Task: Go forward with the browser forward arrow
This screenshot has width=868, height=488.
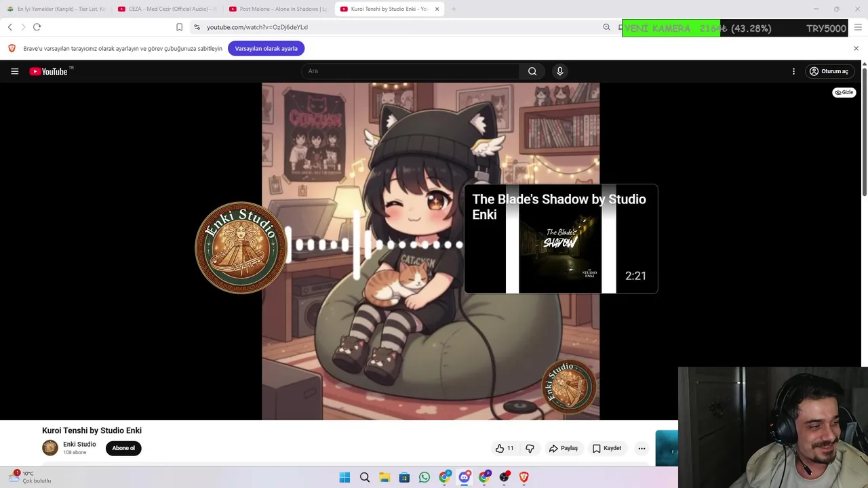Action: pyautogui.click(x=23, y=27)
